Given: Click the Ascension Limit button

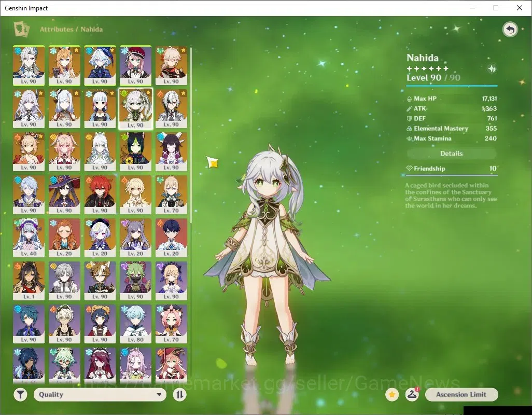Looking at the screenshot, I should pyautogui.click(x=461, y=395).
